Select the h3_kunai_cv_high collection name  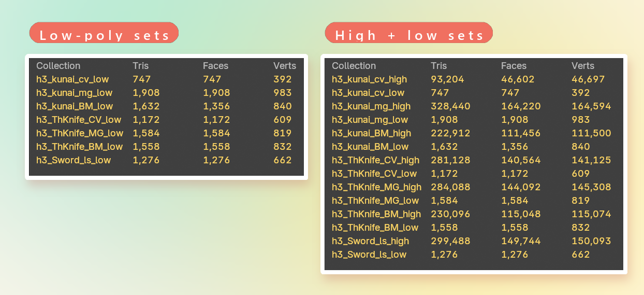point(370,79)
